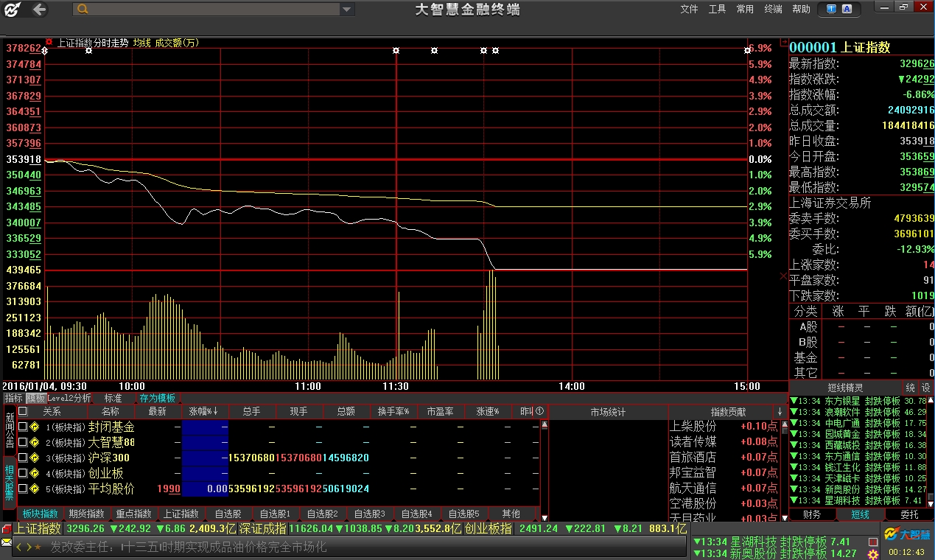935x560 pixels.
Task: Toggle the down arrow next to 指数贡献
Action: point(780,411)
